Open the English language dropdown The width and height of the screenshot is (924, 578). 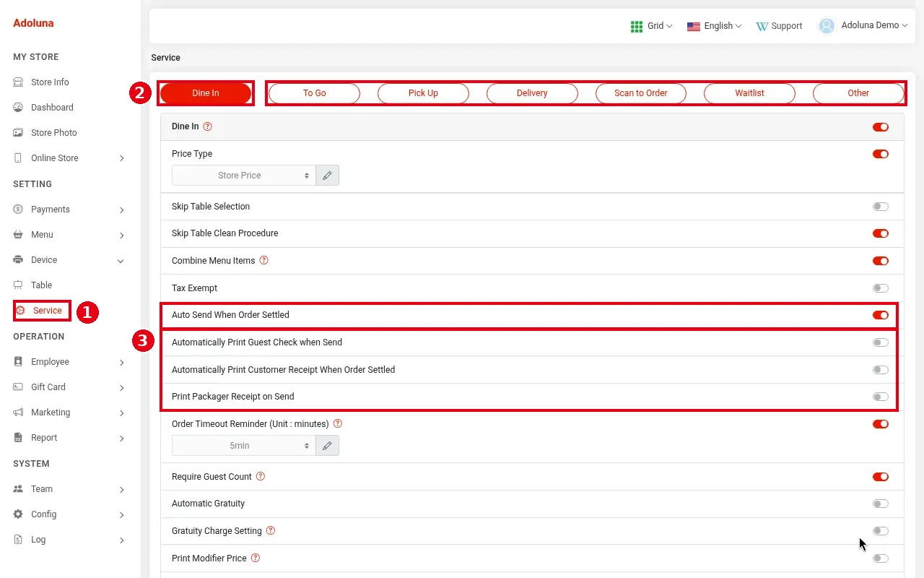coord(714,26)
